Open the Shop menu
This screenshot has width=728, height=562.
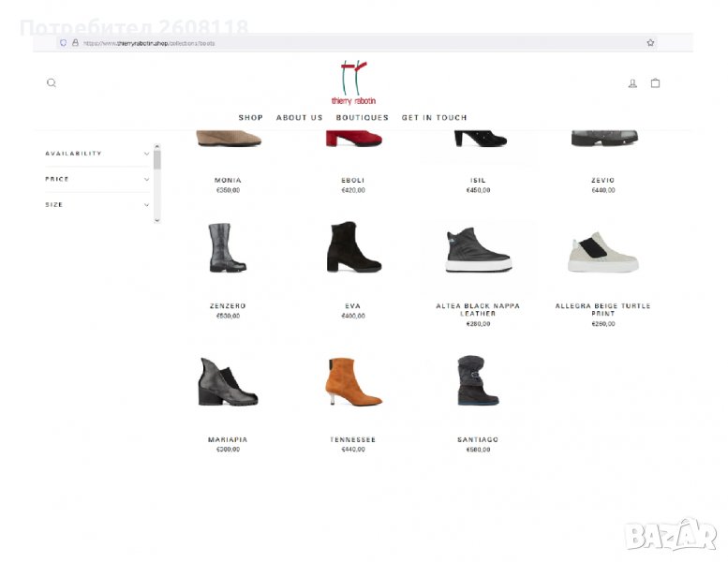250,118
